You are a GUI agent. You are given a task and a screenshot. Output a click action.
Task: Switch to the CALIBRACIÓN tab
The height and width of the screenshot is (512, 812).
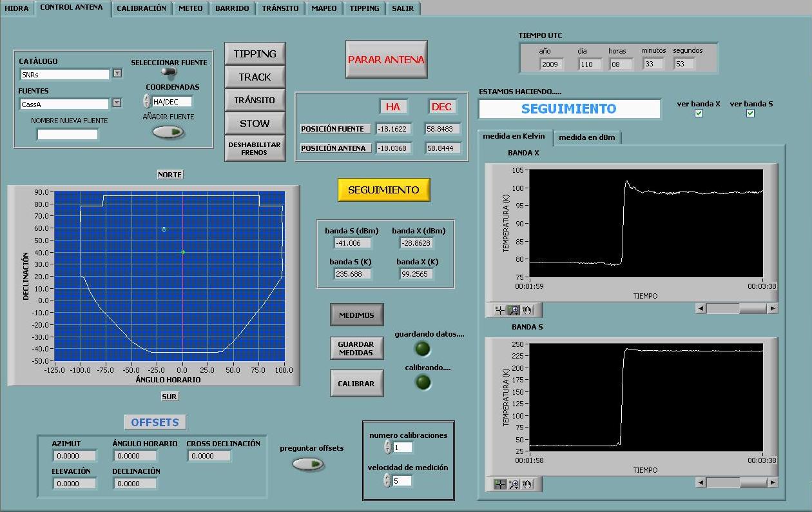(x=141, y=8)
